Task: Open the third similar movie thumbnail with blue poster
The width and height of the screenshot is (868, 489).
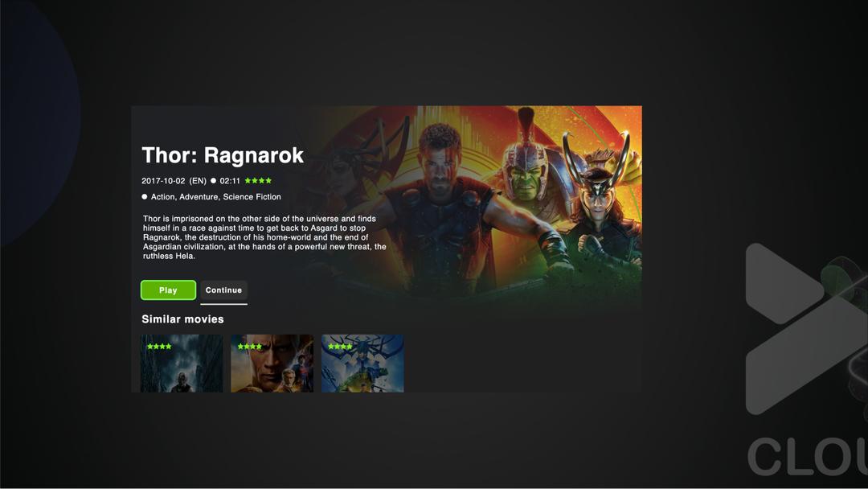Action: click(x=362, y=364)
